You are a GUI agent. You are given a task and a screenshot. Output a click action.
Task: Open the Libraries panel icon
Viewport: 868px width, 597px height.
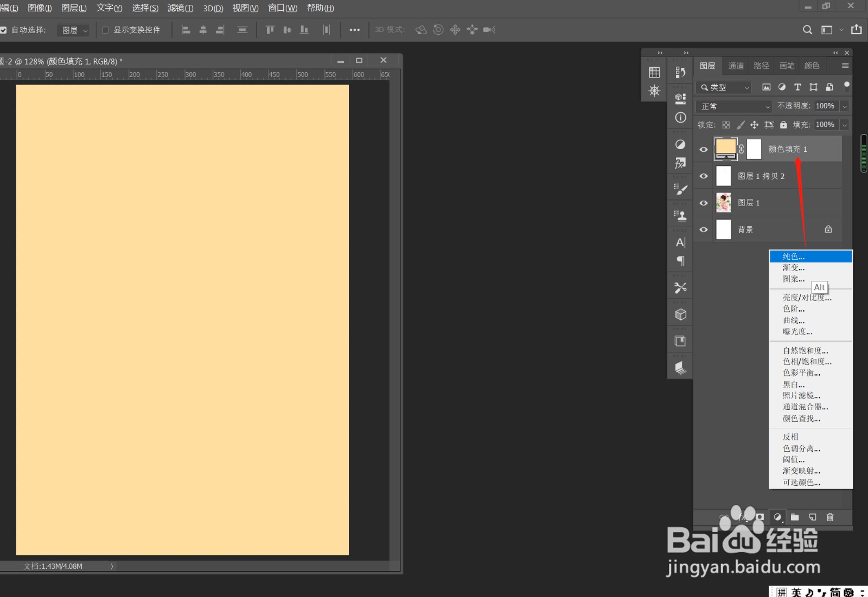point(680,341)
